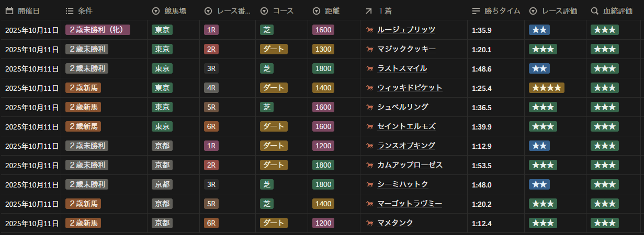The height and width of the screenshot is (235, 644).
Task: Click the calendar icon in the 開催日 header
Action: coord(9,11)
